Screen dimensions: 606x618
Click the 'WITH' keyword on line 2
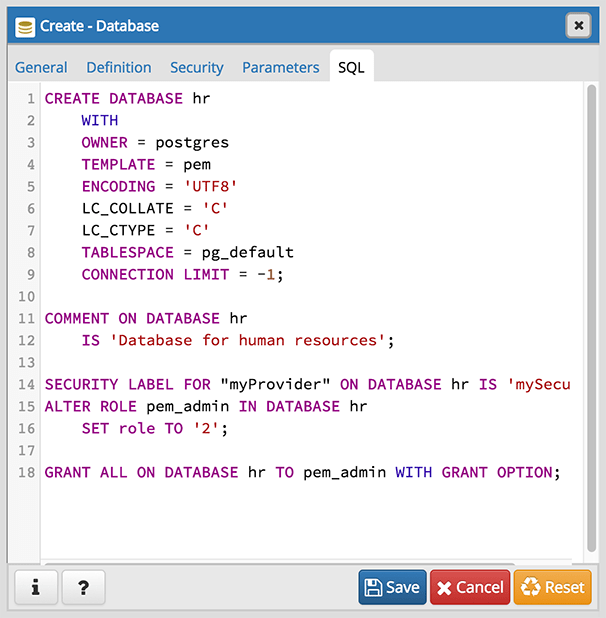100,120
